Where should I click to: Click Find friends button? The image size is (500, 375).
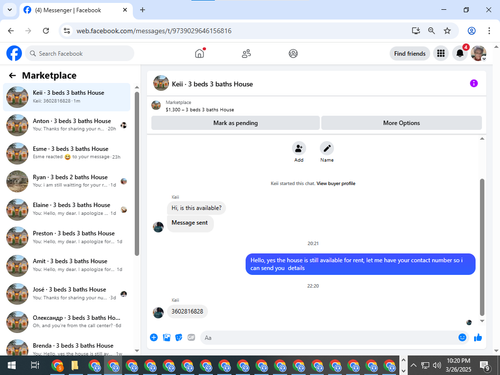(x=410, y=53)
